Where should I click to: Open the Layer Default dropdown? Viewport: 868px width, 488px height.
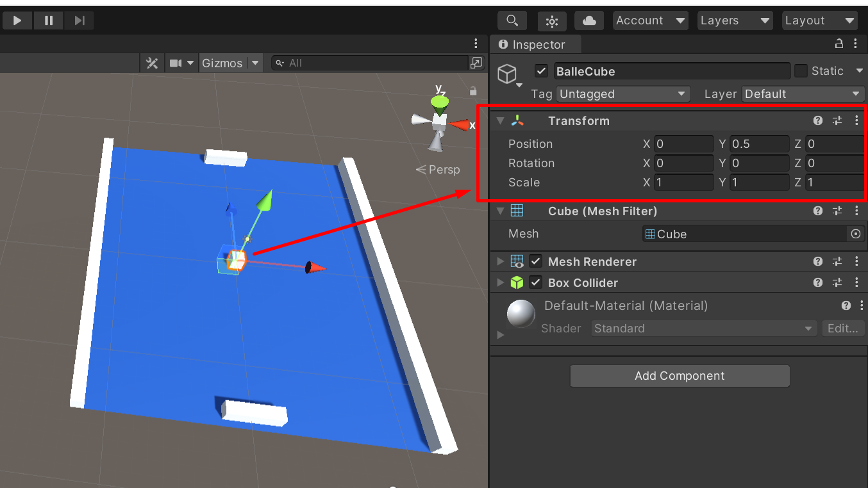[804, 94]
